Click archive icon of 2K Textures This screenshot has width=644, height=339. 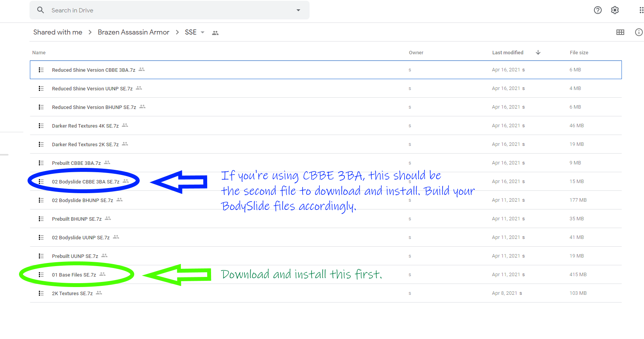[41, 293]
